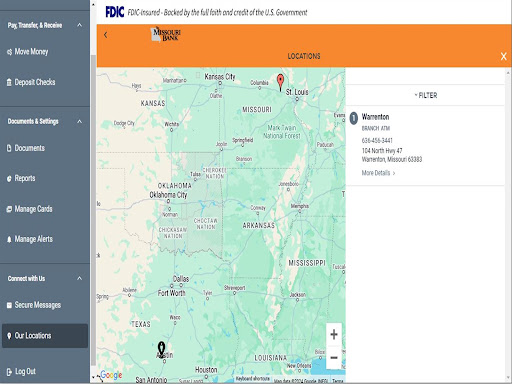Open Documents menu item
512x384 pixels.
click(45, 148)
